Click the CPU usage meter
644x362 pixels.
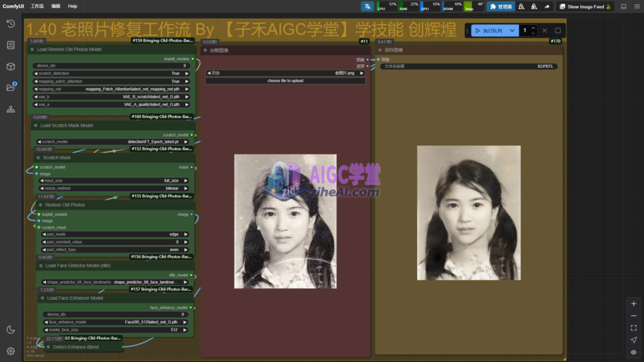click(387, 6)
